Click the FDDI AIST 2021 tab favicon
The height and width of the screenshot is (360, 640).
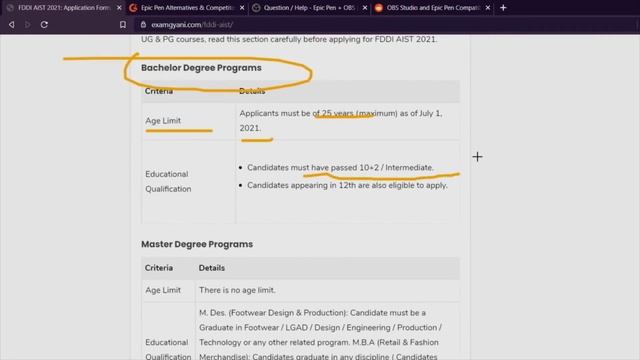[x=10, y=8]
